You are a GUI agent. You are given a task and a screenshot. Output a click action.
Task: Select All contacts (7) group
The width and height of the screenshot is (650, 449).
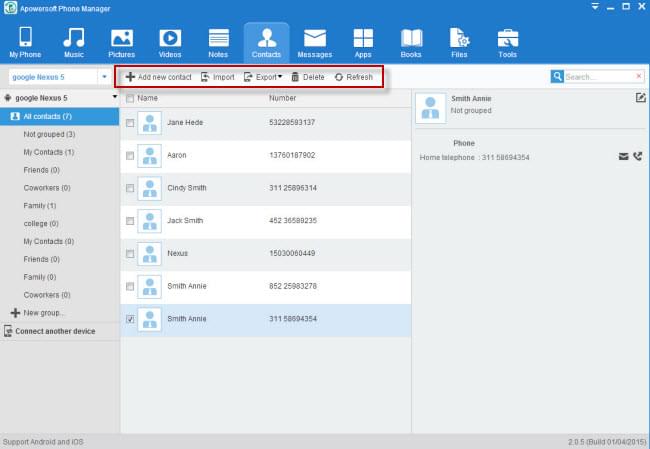pyautogui.click(x=59, y=116)
